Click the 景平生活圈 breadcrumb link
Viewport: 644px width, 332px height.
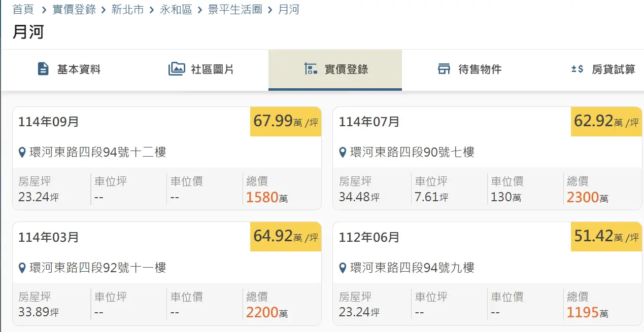pos(235,10)
